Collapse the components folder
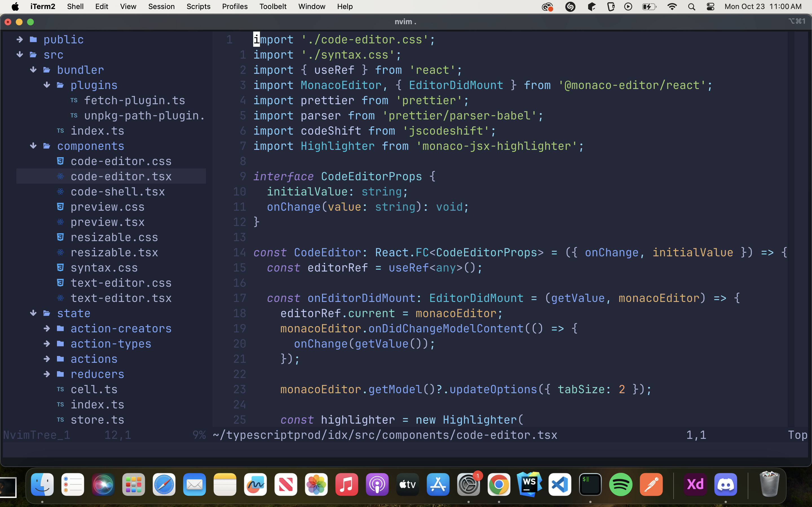The image size is (812, 507). 33,146
